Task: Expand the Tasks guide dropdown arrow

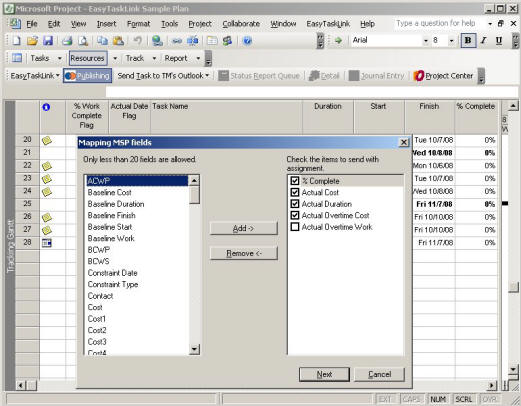Action: coord(60,58)
